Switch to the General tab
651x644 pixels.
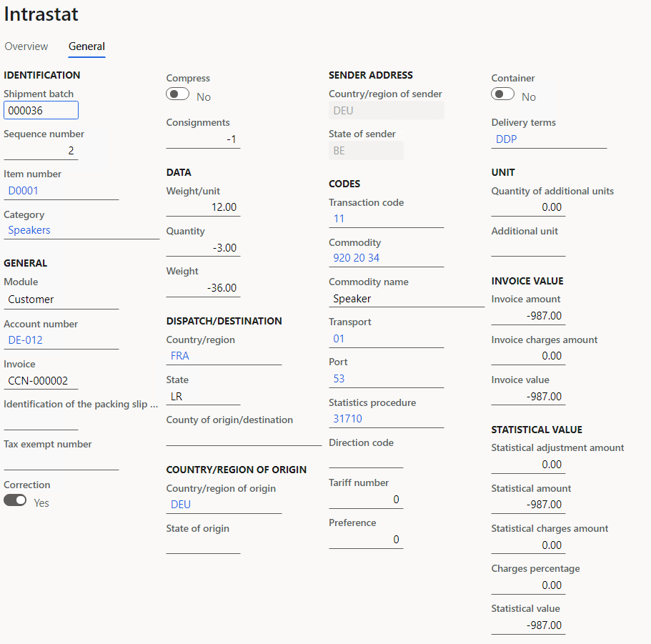point(86,46)
